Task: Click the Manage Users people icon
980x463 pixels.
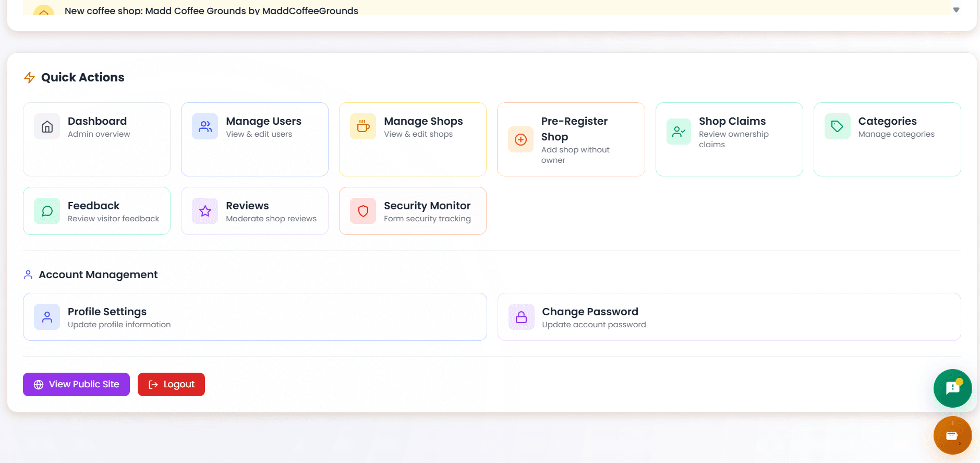Action: point(205,126)
